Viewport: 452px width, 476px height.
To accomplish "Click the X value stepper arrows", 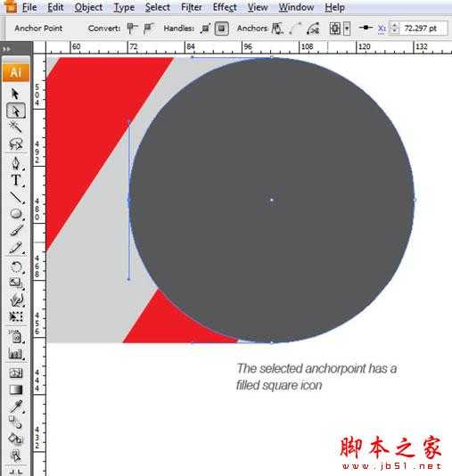I will pyautogui.click(x=394, y=29).
